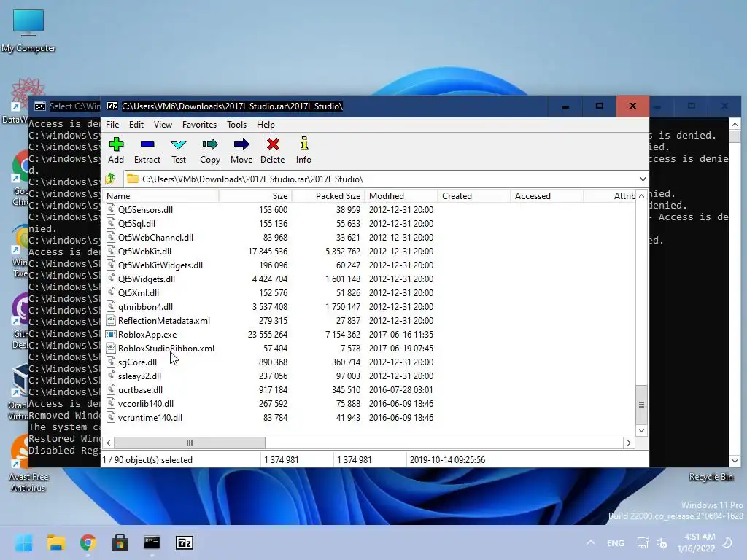Viewport: 747px width, 560px height.
Task: Click the horizontal scrollbar thumb
Action: (x=190, y=443)
